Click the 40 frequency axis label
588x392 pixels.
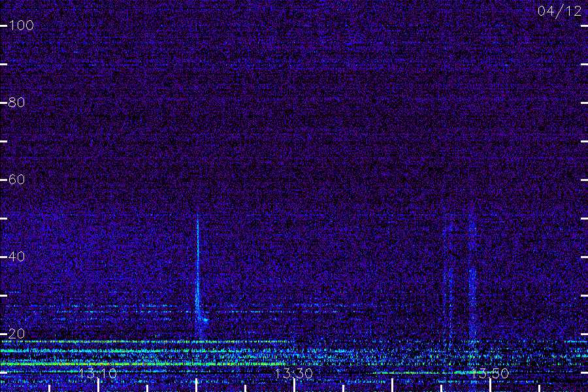16,257
